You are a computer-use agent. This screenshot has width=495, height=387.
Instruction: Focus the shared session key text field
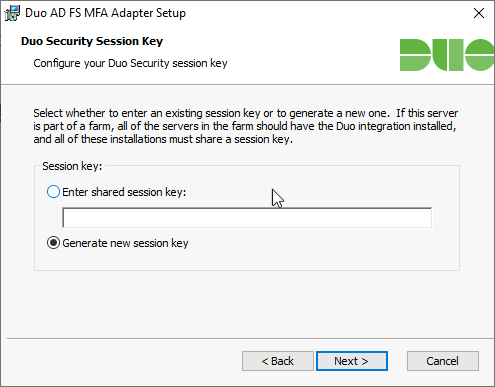pos(247,218)
